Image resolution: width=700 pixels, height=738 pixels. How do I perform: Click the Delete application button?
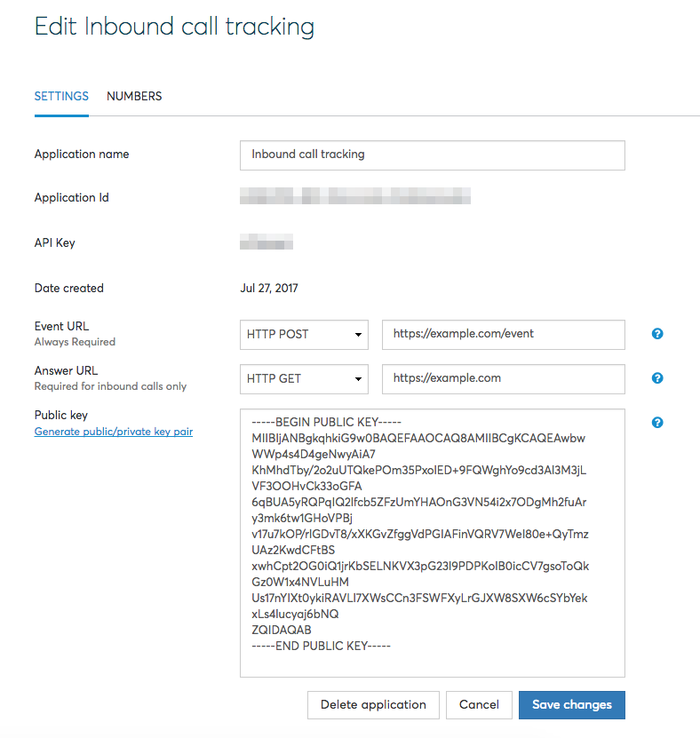pos(373,704)
